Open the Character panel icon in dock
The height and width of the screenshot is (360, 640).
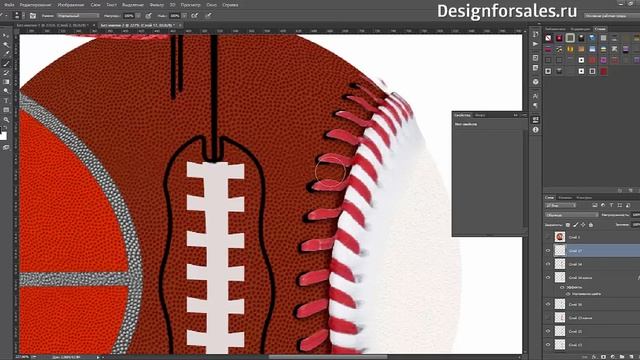tap(536, 96)
